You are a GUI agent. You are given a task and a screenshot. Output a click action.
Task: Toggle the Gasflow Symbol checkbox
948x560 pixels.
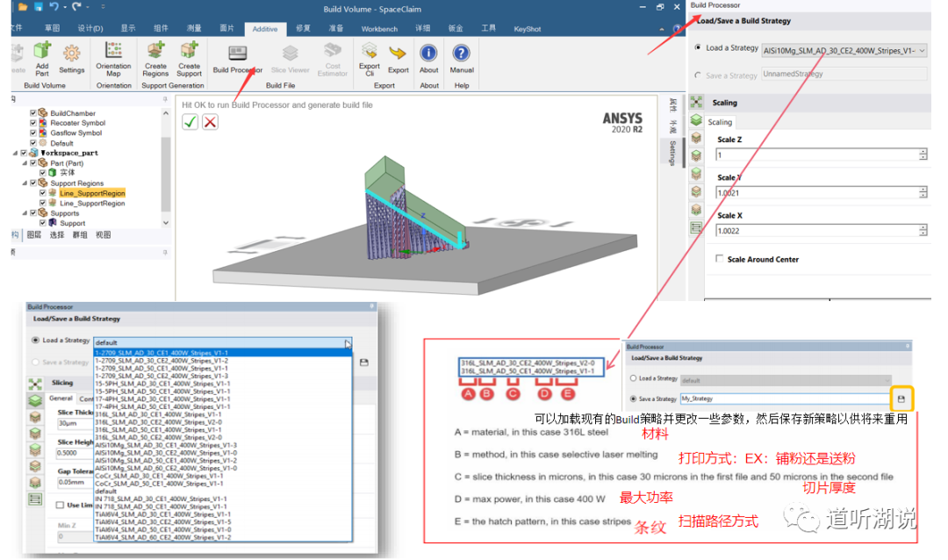33,133
